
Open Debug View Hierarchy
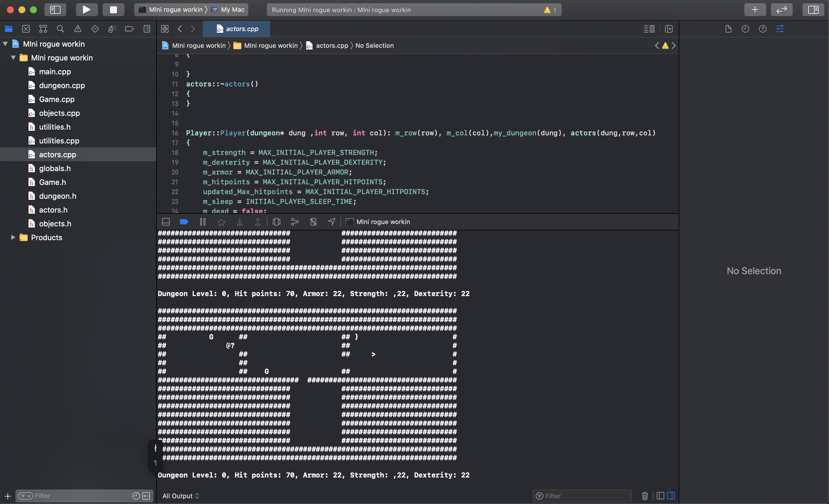coord(277,222)
